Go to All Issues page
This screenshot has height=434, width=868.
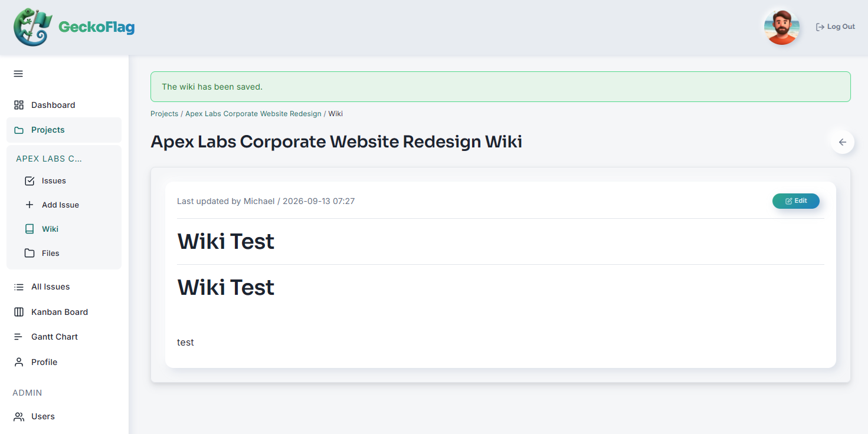pyautogui.click(x=64, y=287)
